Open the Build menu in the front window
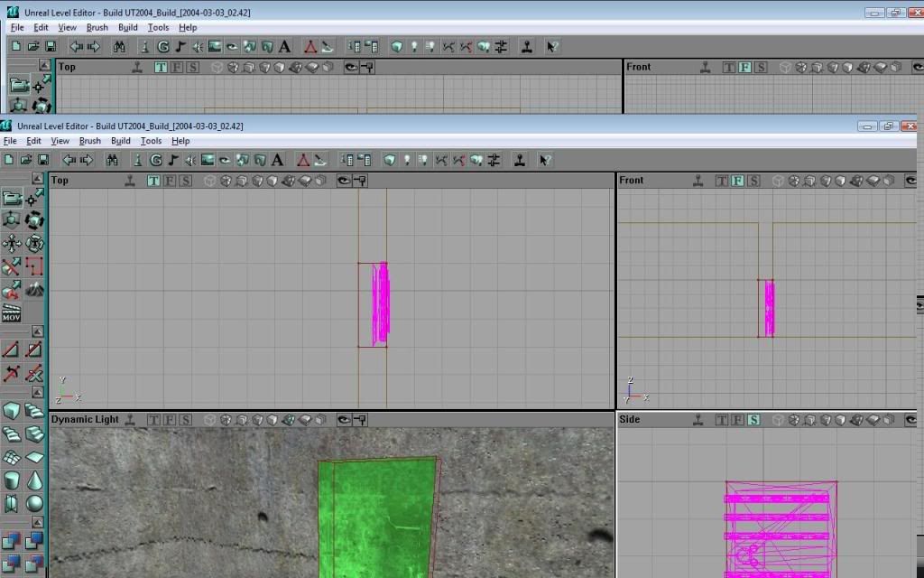This screenshot has width=924, height=578. coord(121,141)
